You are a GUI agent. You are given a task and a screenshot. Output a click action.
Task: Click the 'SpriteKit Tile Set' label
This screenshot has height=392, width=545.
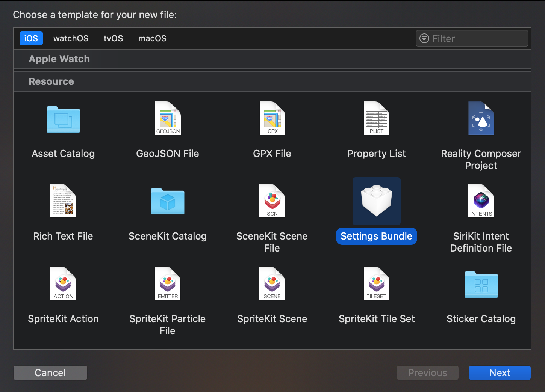(377, 319)
